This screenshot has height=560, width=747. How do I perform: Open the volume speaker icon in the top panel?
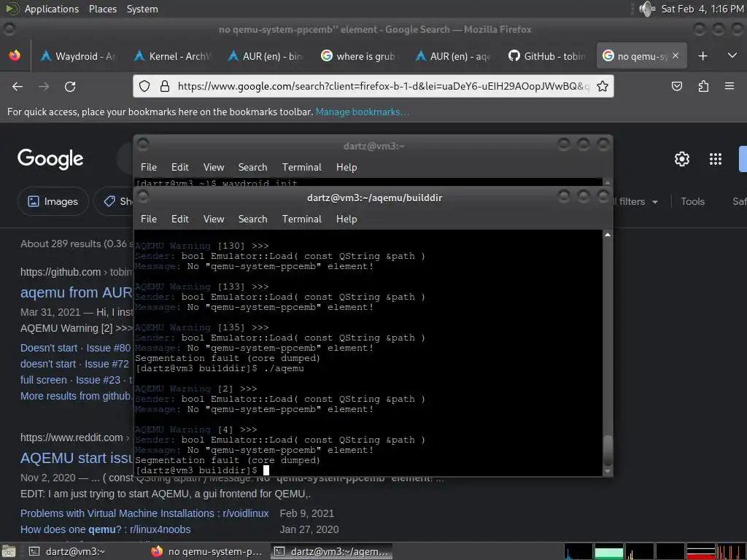pyautogui.click(x=646, y=9)
